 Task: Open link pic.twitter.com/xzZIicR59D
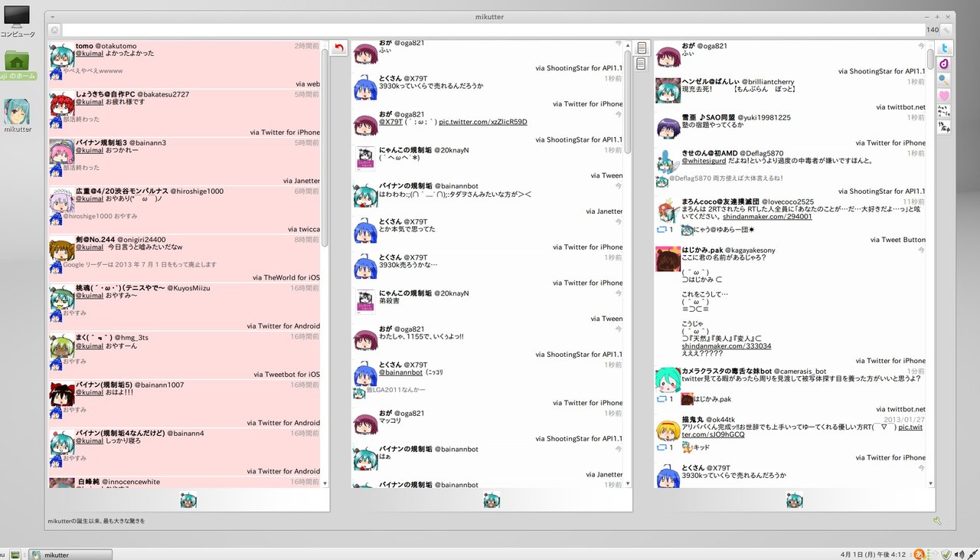click(x=483, y=122)
